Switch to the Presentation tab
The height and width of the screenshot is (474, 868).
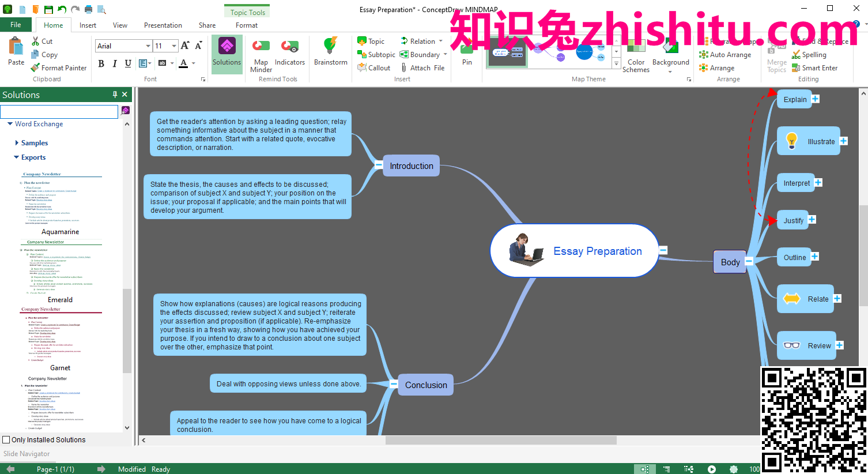163,25
